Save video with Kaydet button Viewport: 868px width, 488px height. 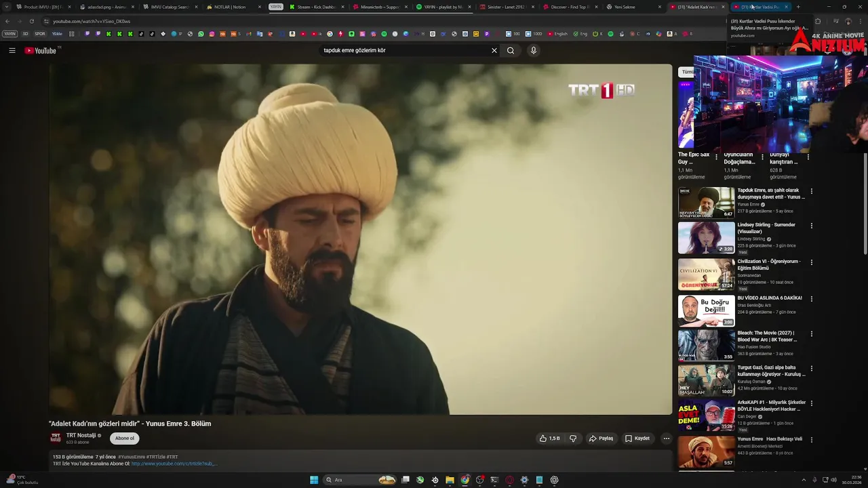(637, 439)
